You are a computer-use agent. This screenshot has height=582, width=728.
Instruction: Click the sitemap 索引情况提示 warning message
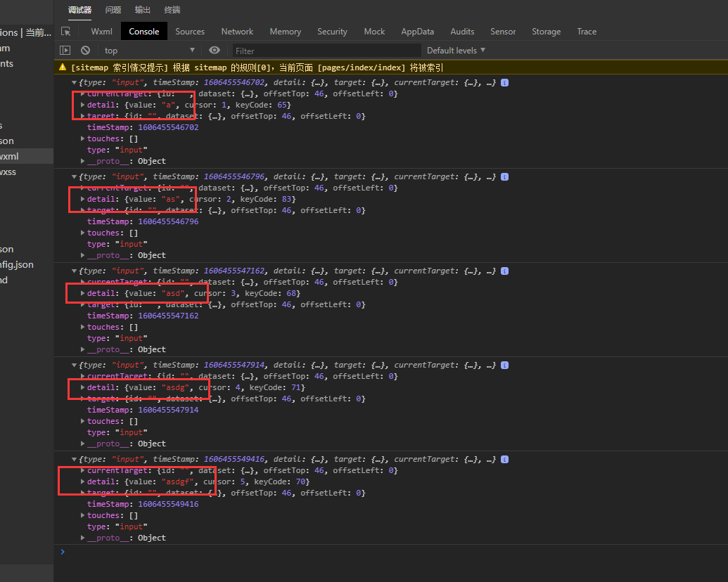tap(257, 67)
